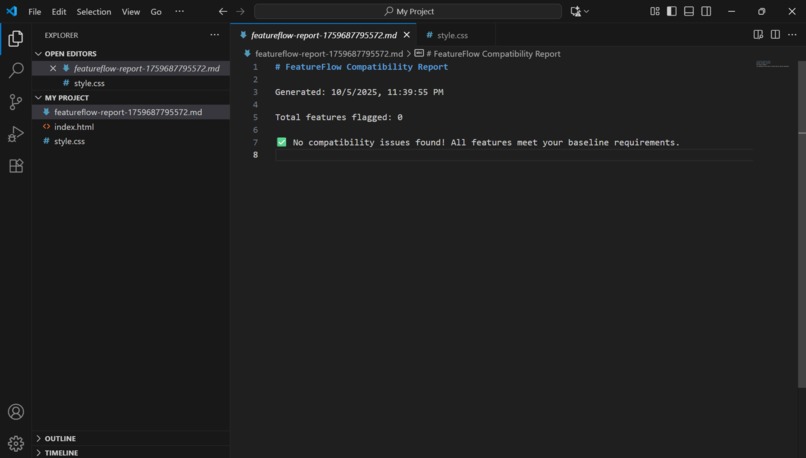Click the Total features flagged line
This screenshot has height=458, width=806.
(x=339, y=117)
